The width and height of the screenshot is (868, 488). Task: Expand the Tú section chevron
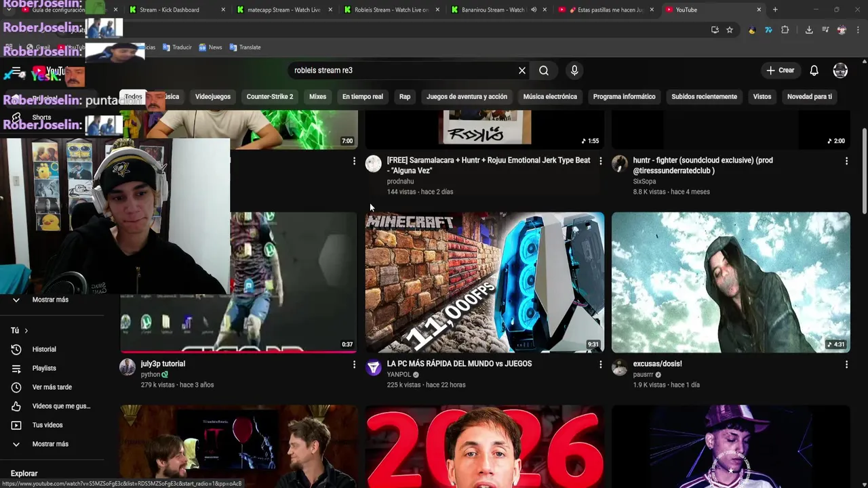pos(26,331)
